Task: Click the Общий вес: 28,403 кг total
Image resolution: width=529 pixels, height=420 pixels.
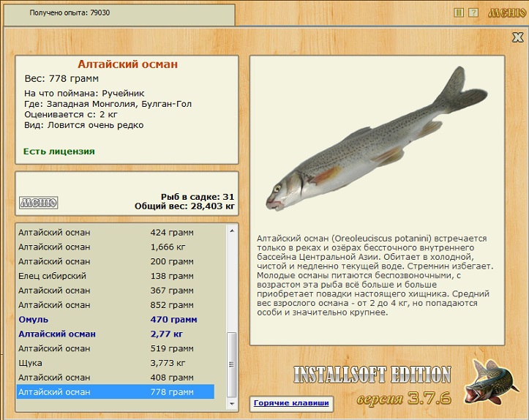Action: (x=184, y=206)
